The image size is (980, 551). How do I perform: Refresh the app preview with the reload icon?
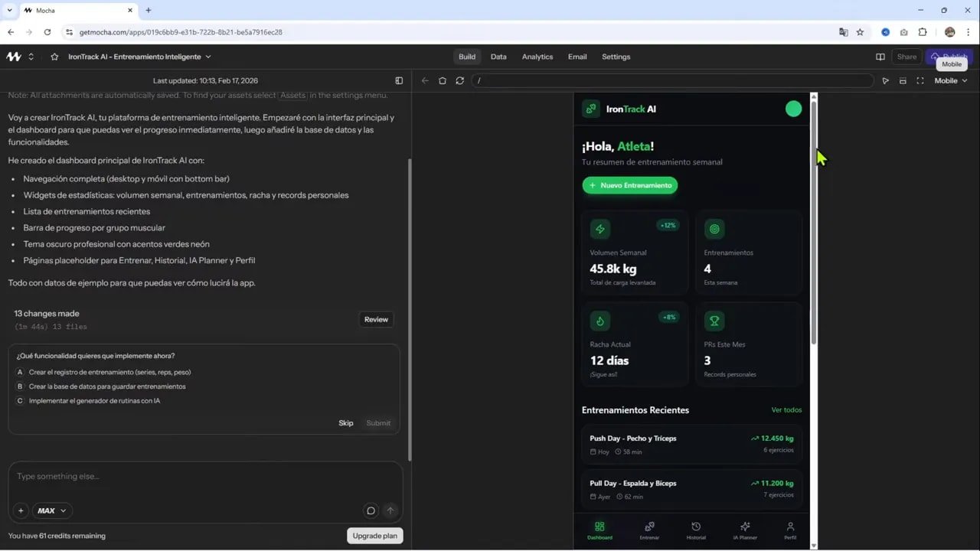click(x=459, y=80)
